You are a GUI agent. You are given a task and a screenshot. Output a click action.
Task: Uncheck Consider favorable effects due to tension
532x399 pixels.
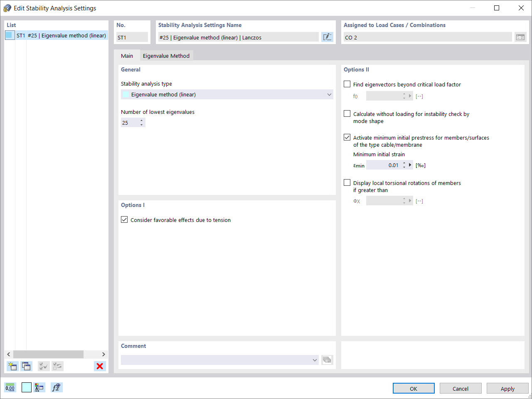pos(124,219)
